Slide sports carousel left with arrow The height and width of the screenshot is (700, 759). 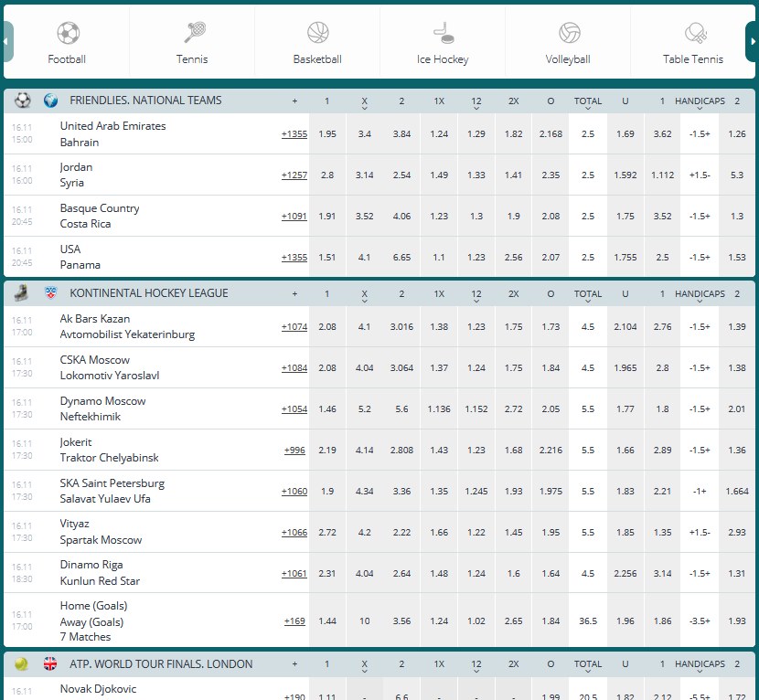pyautogui.click(x=6, y=42)
